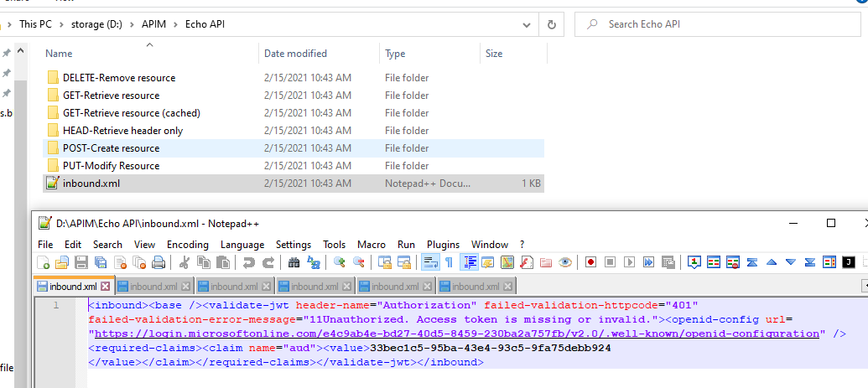Click the Close All documents icon
Viewport: 868px width, 388px height.
[139, 262]
